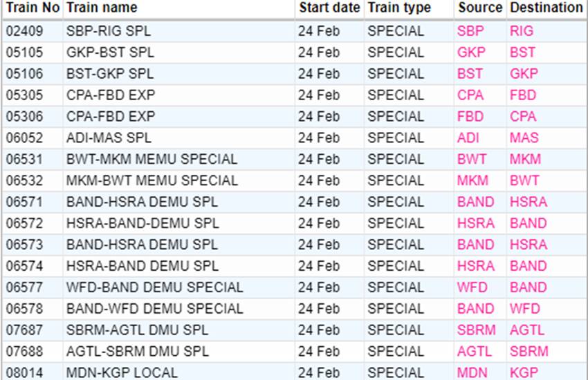
Task: Click the Train type column header
Action: click(399, 8)
